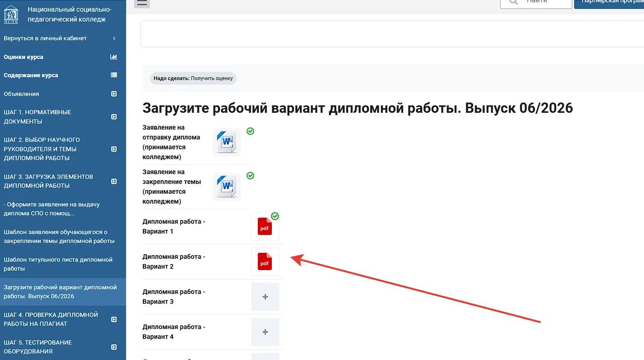Click the Национальный социально-педагогический колледж title

(x=69, y=15)
